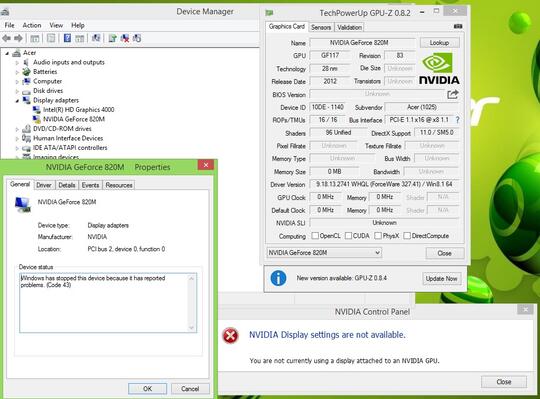The width and height of the screenshot is (540, 399).
Task: Open the Action menu
Action: tap(32, 25)
